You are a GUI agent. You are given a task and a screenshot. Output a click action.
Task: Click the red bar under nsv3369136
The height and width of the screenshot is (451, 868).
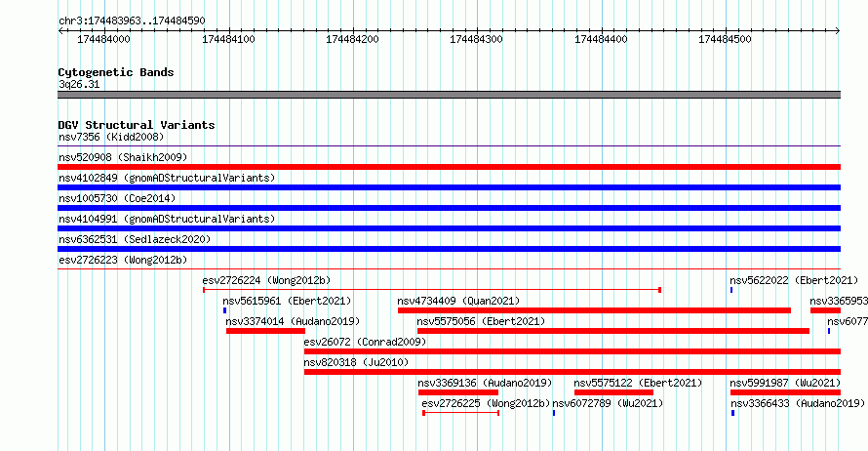pyautogui.click(x=458, y=392)
